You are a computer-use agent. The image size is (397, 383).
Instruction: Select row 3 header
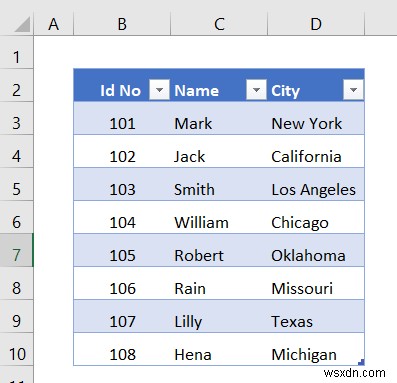tap(16, 118)
